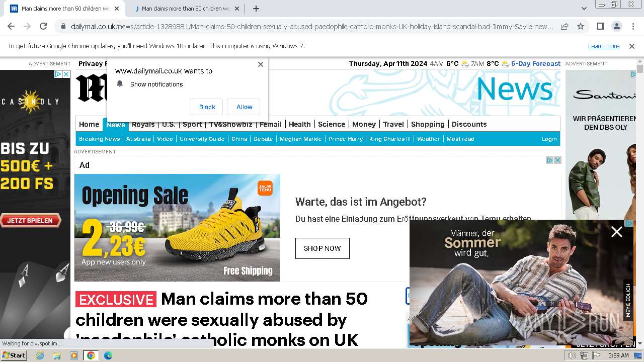Allow dailymail.co.uk notifications
Image resolution: width=644 pixels, height=362 pixels.
point(244,107)
